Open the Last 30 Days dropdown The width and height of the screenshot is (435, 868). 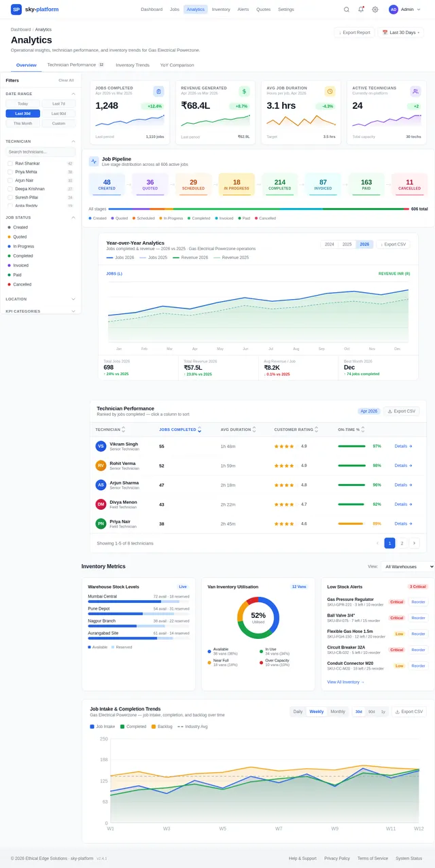click(x=401, y=33)
